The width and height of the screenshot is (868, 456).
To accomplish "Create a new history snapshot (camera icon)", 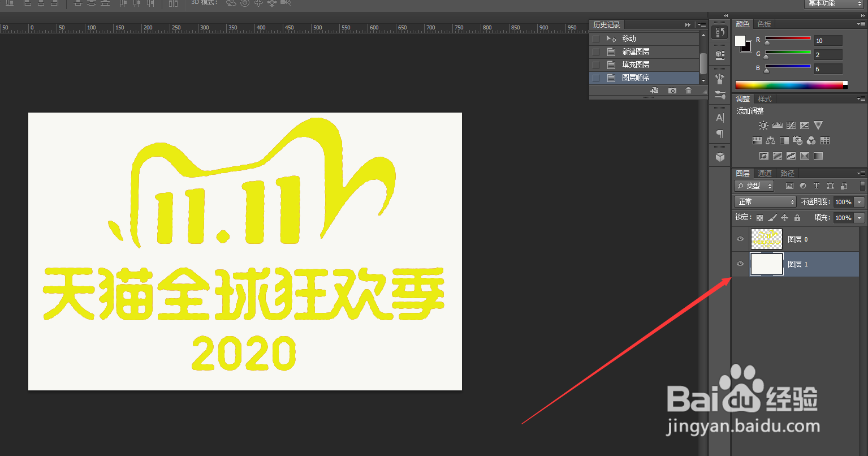I will point(672,91).
